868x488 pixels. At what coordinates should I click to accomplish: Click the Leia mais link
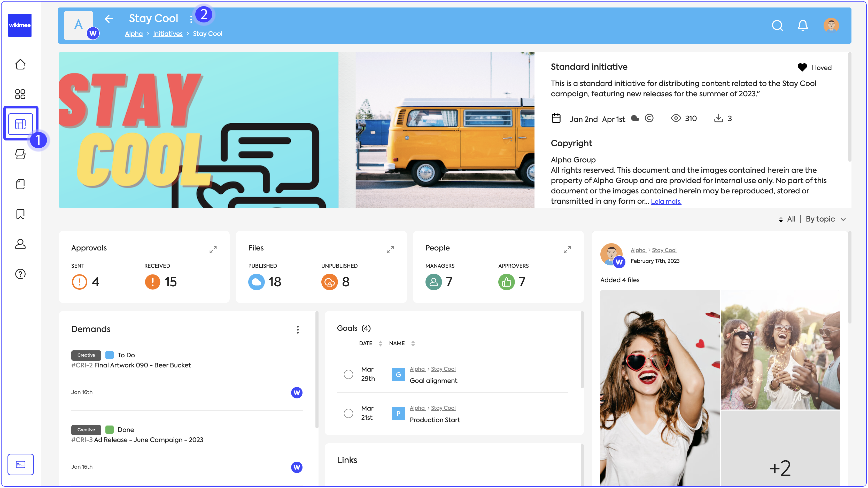666,201
